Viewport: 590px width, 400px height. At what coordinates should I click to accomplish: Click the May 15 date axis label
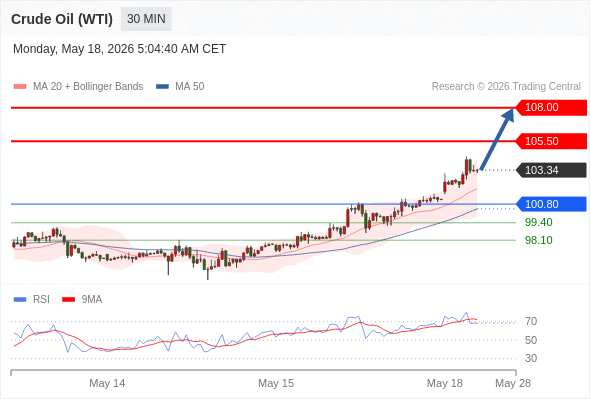276,383
